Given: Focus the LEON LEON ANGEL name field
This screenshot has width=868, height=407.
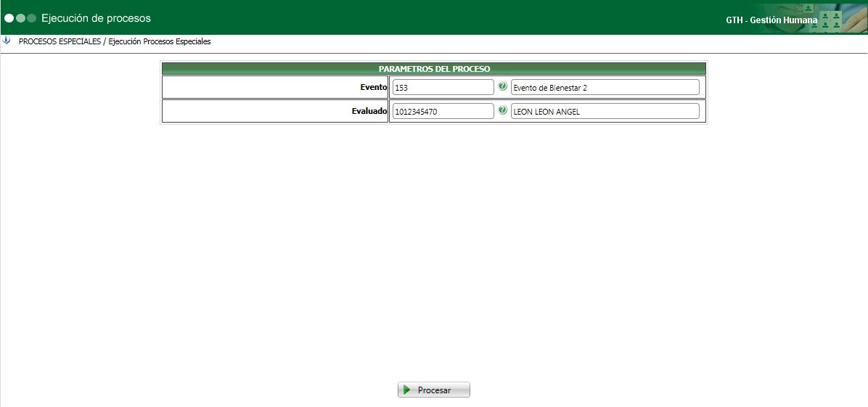Looking at the screenshot, I should (605, 111).
